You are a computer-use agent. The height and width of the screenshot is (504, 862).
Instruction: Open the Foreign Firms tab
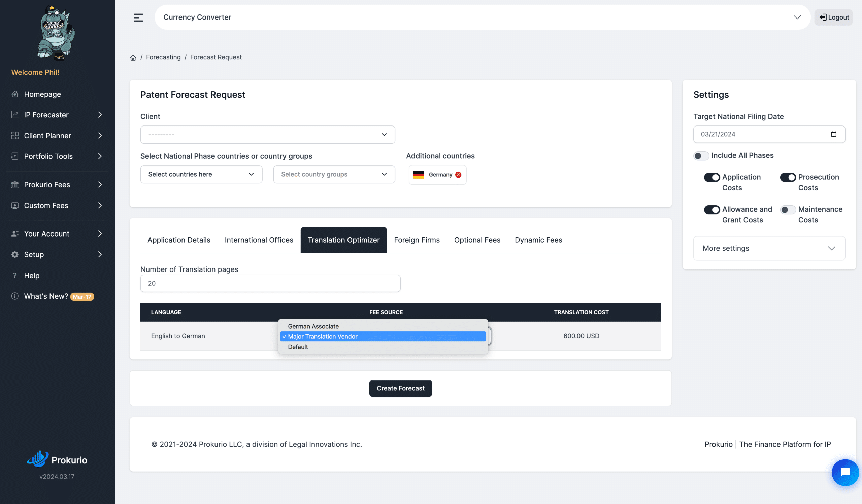coord(417,240)
